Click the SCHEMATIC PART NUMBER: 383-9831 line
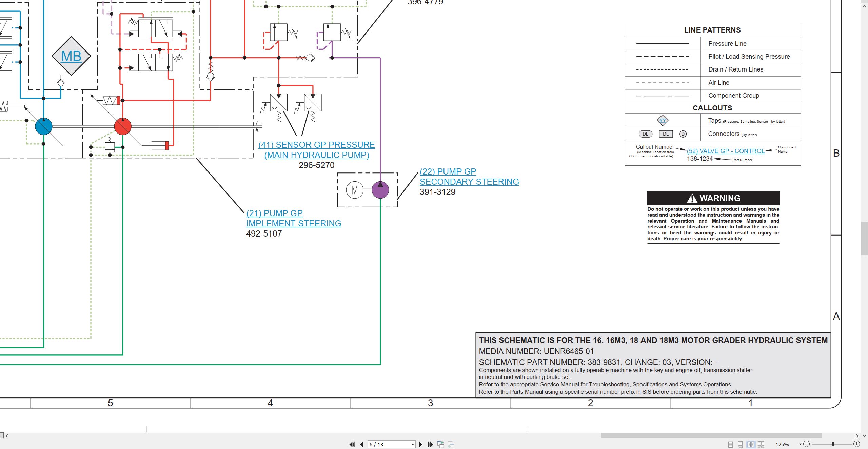The image size is (868, 449). (x=598, y=362)
